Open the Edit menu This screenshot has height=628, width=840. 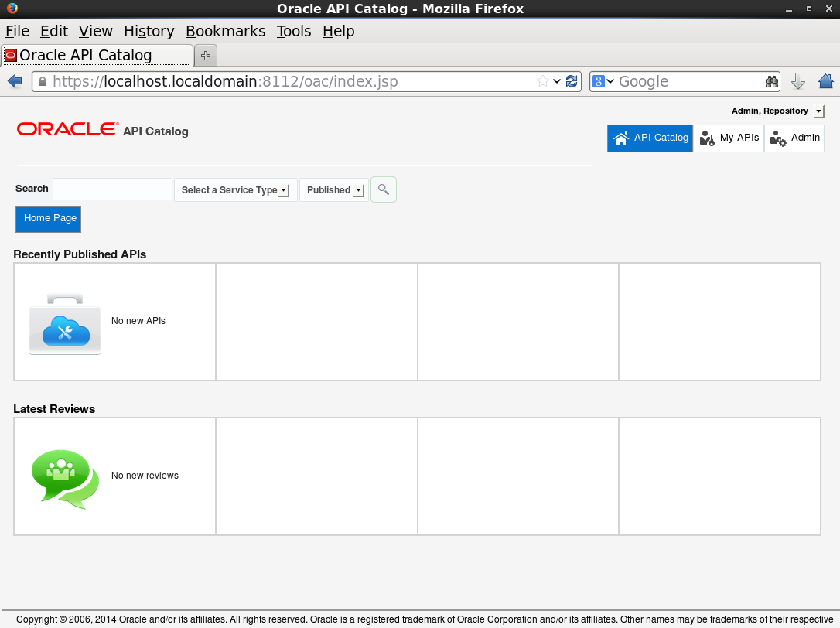click(x=54, y=31)
